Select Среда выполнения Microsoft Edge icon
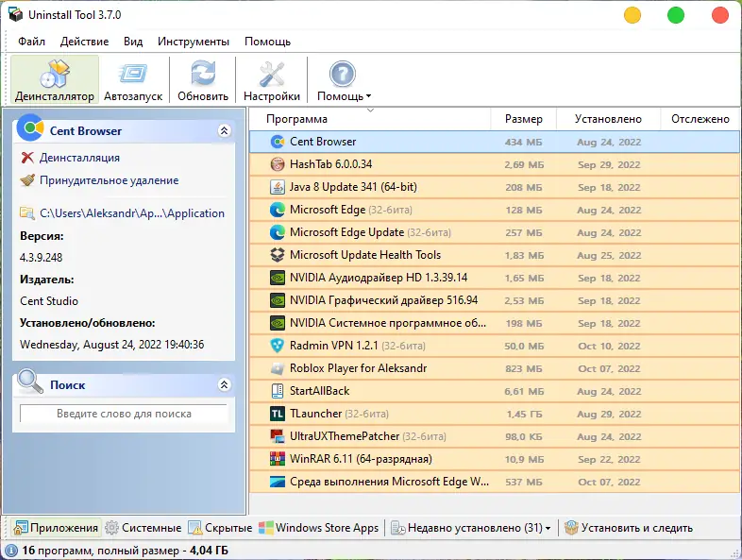 click(278, 482)
